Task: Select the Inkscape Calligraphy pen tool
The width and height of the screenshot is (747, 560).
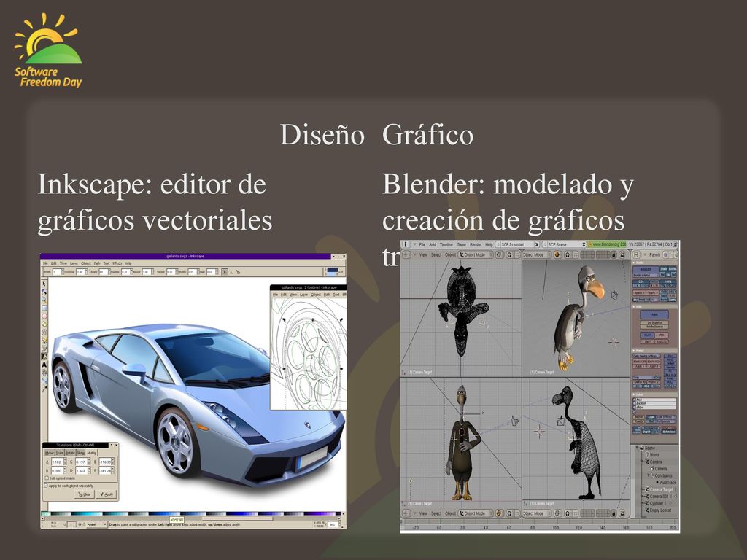Action: 44,356
